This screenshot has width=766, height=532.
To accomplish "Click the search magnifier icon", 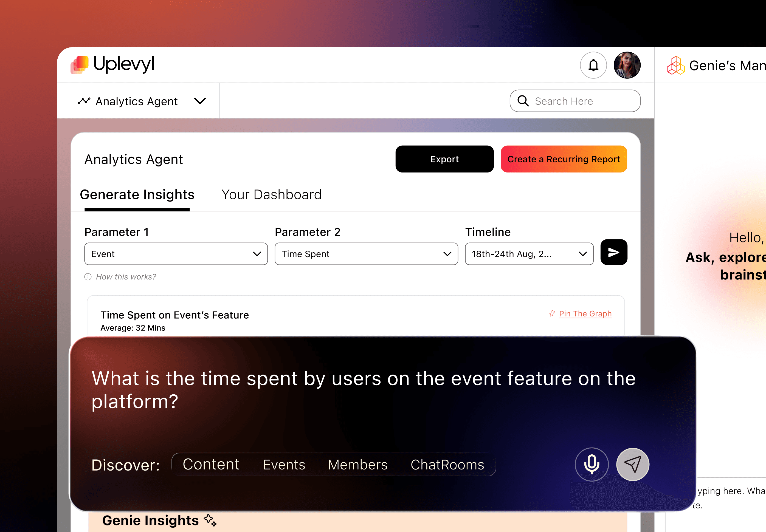I will pyautogui.click(x=523, y=101).
